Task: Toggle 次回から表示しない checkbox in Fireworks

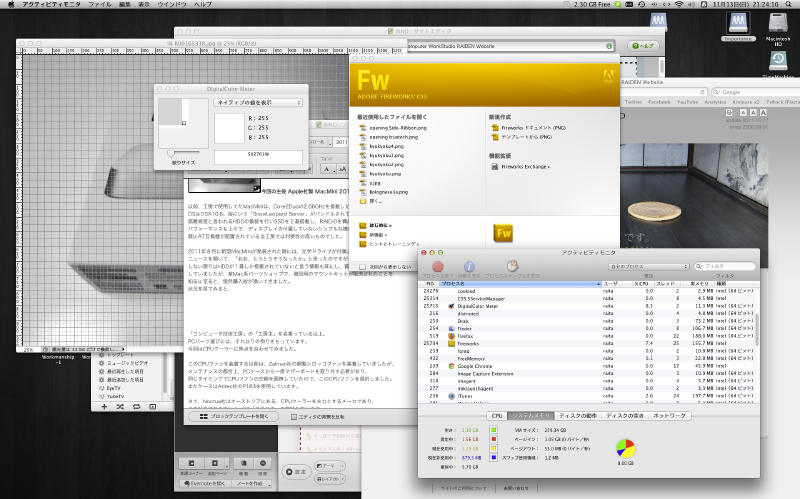Action: pos(362,267)
